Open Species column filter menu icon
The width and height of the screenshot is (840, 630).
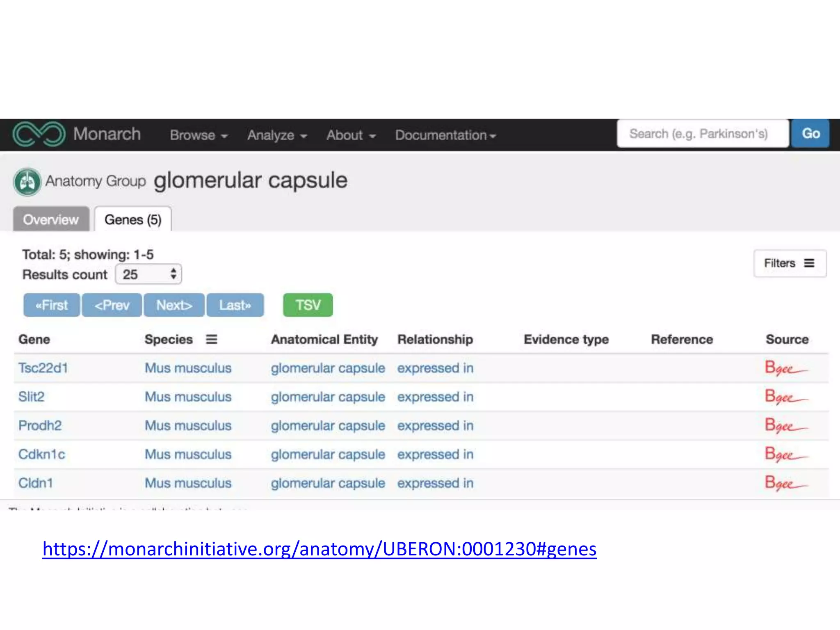pos(211,340)
